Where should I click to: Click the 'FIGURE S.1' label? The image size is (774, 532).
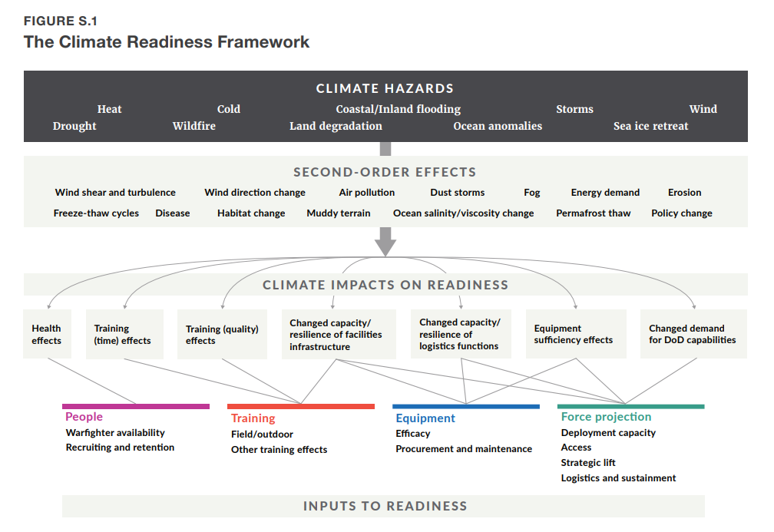click(60, 21)
